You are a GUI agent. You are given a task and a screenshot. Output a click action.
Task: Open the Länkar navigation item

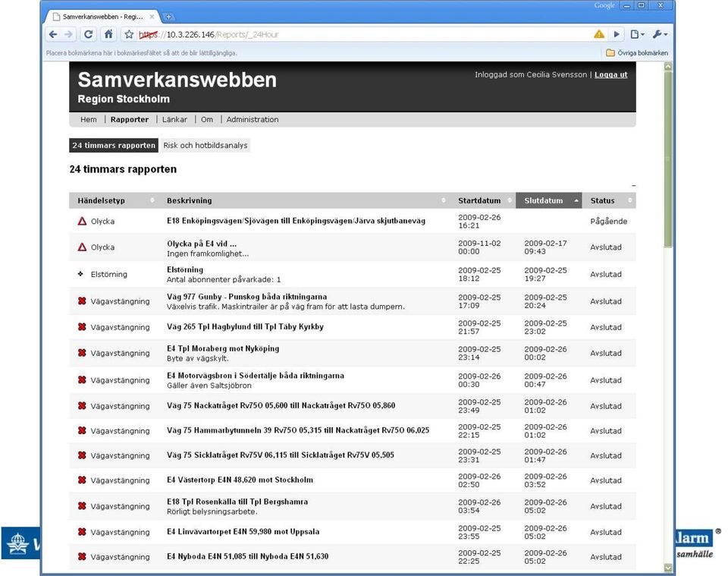pyautogui.click(x=174, y=119)
